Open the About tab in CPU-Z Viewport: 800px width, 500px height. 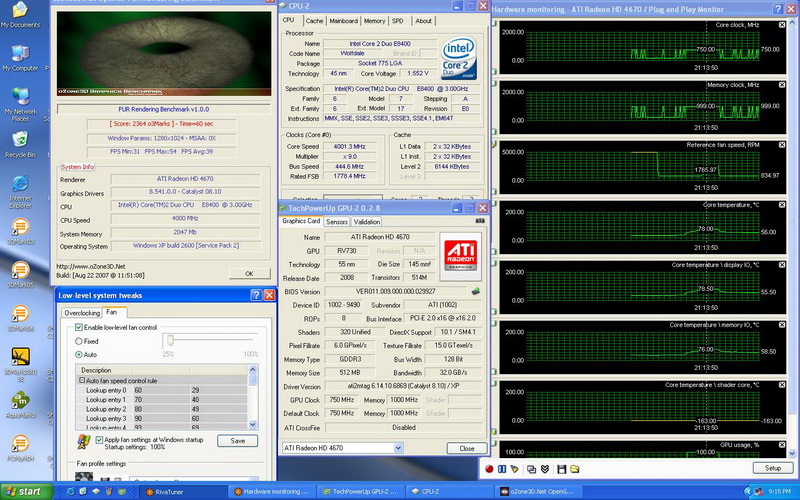(x=423, y=21)
